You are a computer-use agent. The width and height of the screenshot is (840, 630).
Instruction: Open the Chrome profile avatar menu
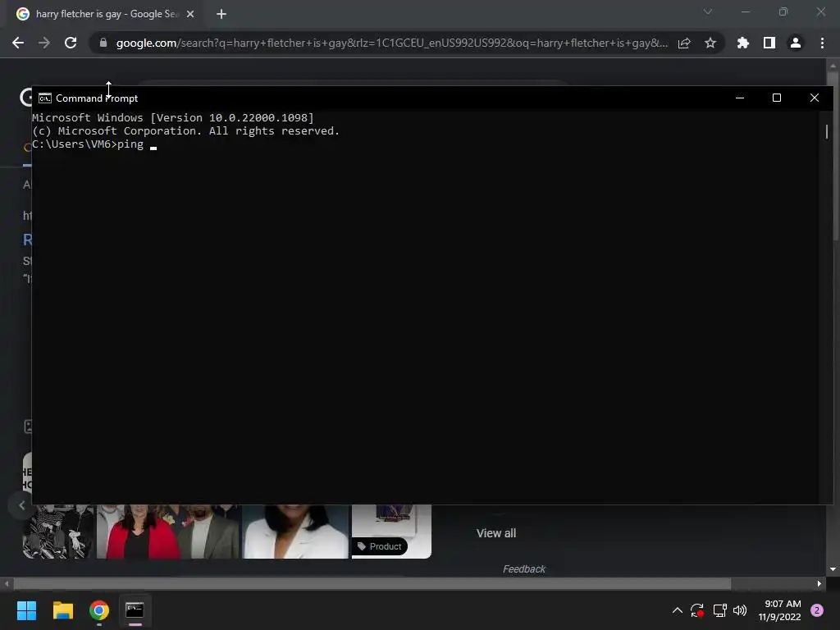tap(796, 43)
